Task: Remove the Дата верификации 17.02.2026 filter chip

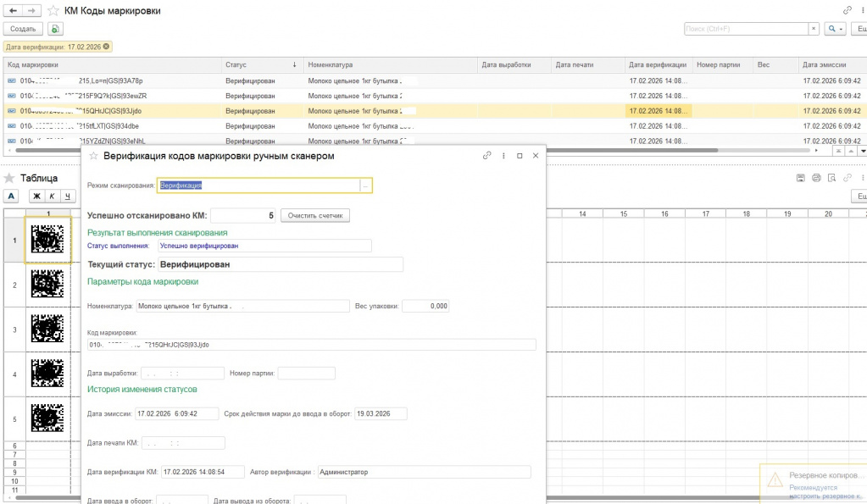Action: pyautogui.click(x=106, y=47)
